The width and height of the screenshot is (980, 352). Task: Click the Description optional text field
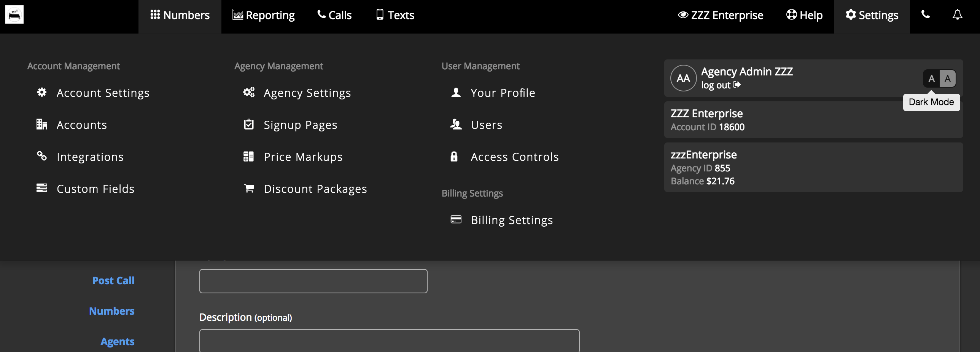click(x=389, y=341)
